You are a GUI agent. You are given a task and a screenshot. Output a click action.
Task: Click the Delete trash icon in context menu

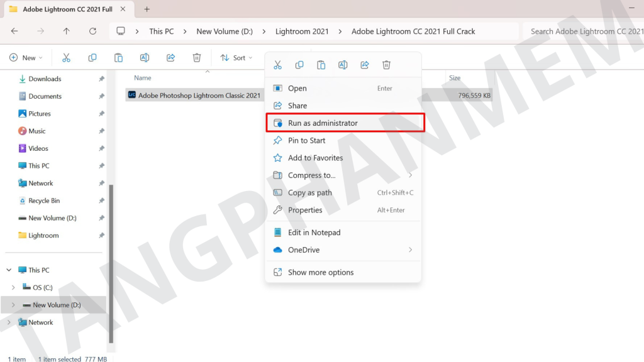click(x=387, y=65)
